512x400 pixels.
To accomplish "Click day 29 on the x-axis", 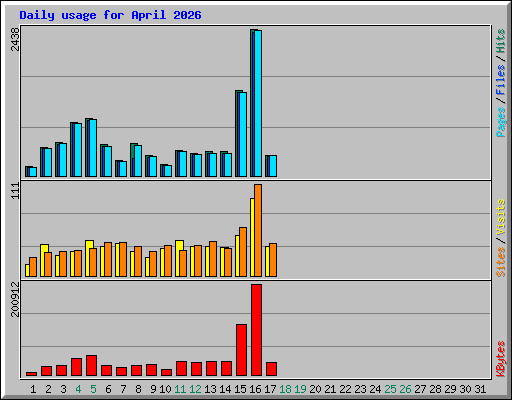I will (450, 389).
